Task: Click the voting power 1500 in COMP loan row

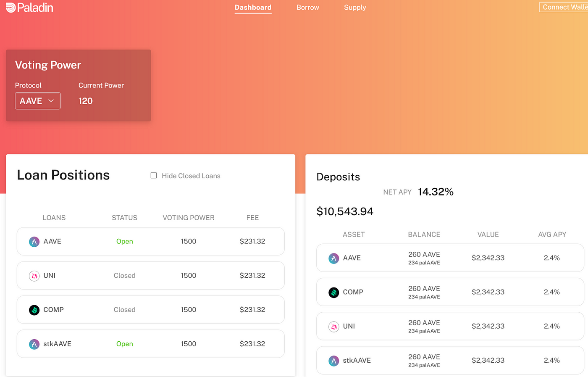Action: click(x=189, y=309)
